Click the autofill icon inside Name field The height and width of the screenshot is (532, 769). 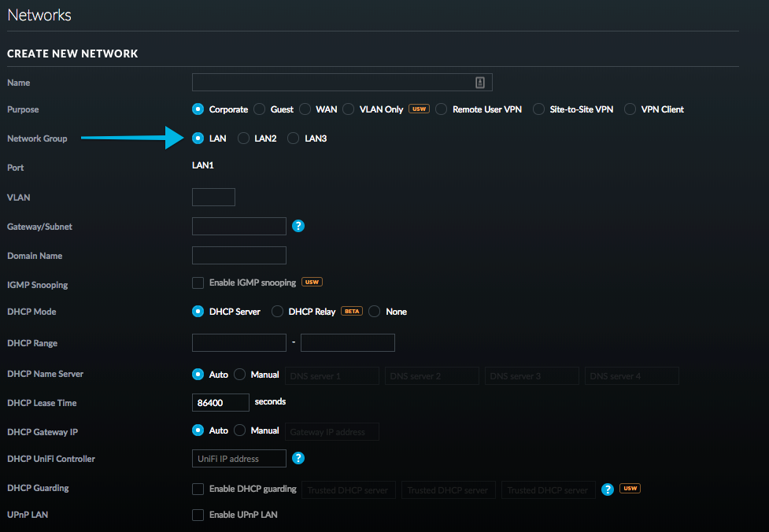pyautogui.click(x=480, y=83)
